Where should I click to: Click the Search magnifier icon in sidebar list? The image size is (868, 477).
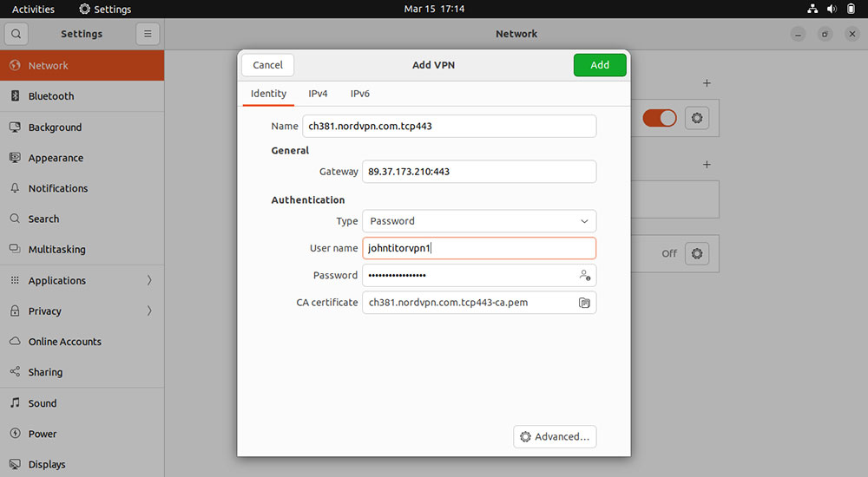15,219
